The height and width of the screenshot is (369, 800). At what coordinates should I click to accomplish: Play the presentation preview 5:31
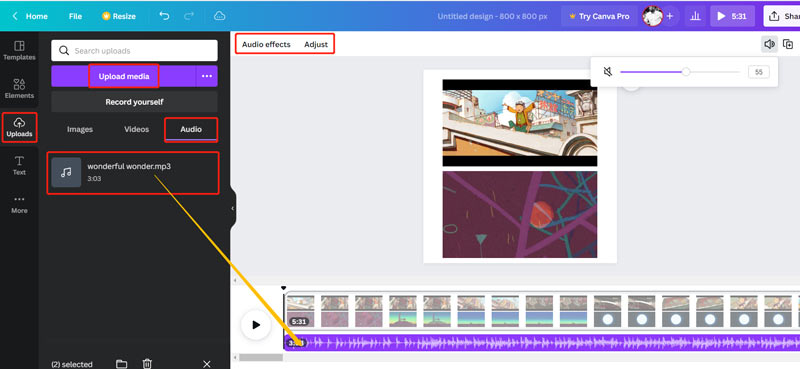[732, 16]
